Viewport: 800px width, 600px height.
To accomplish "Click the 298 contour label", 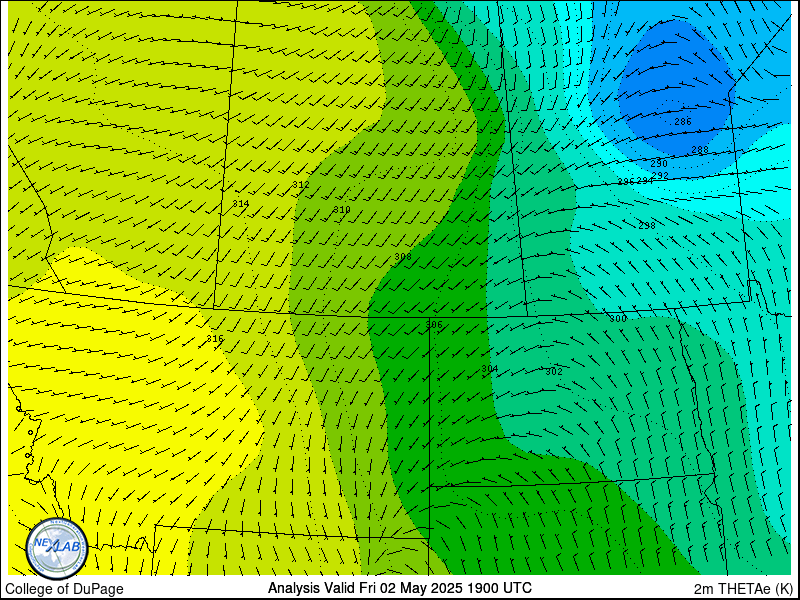I will [647, 226].
